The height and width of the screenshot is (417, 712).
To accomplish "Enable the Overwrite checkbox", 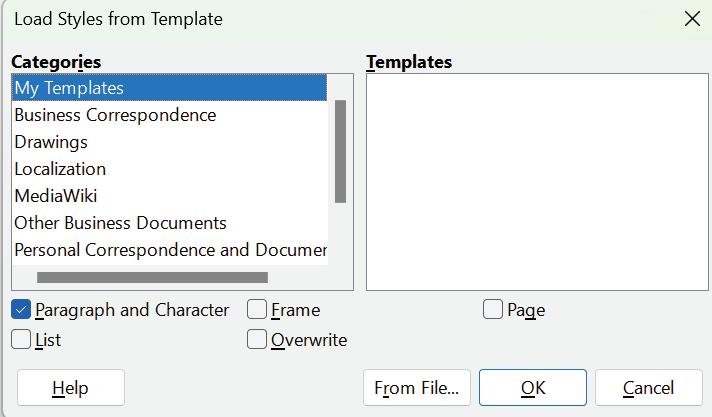I will pyautogui.click(x=257, y=340).
